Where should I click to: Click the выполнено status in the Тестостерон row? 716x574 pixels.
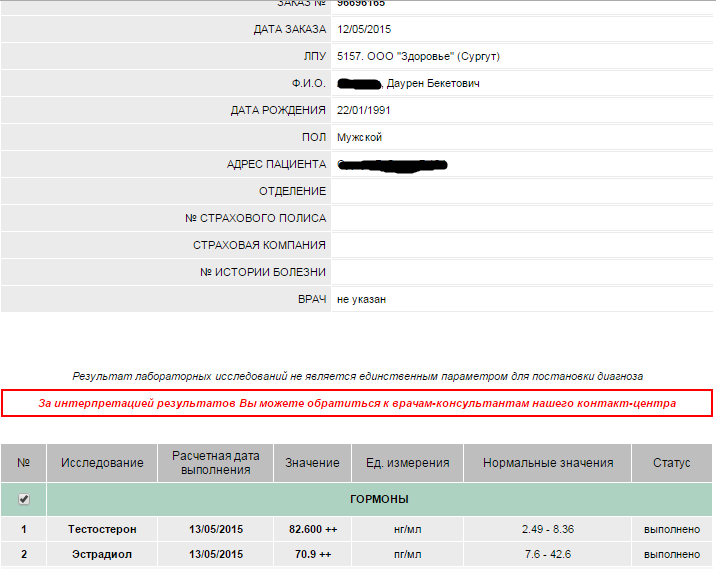pyautogui.click(x=672, y=529)
